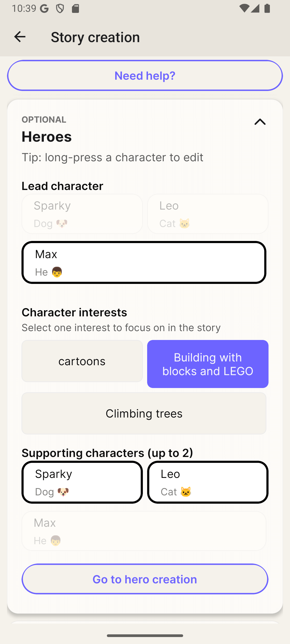Choose Max as lead character
The image size is (290, 644).
pos(144,262)
